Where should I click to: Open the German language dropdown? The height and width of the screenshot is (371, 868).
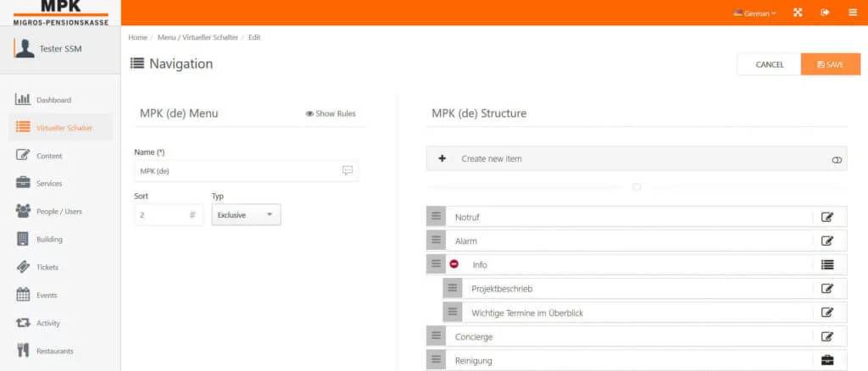754,14
